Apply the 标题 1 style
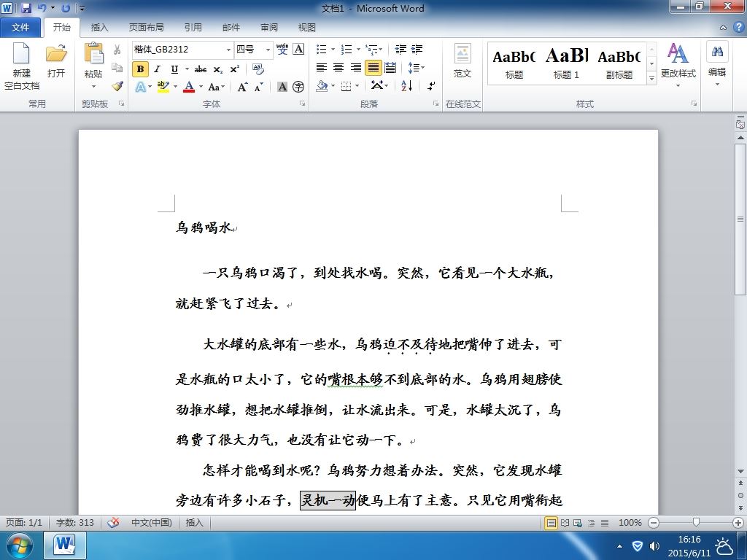 click(566, 63)
